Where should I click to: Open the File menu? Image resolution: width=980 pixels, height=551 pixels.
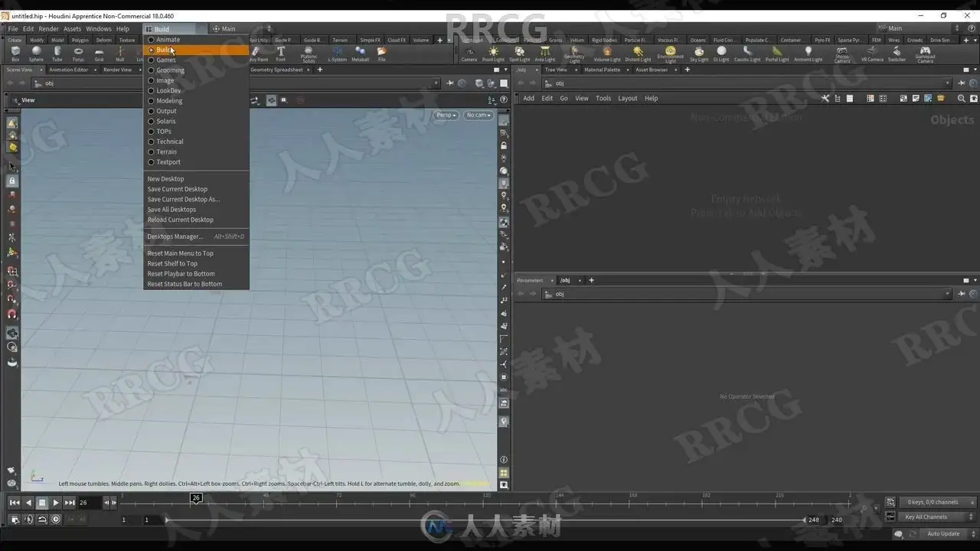point(13,29)
